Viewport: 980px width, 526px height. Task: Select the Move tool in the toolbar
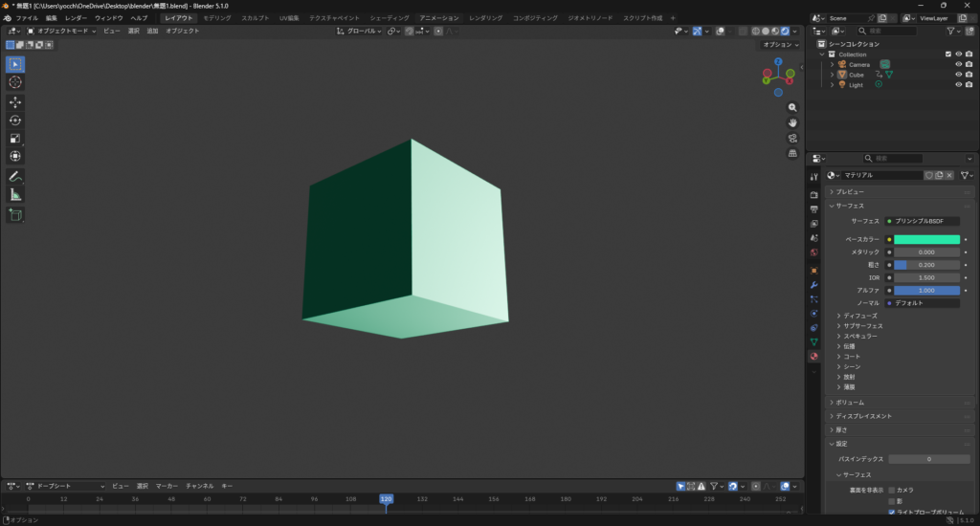point(15,102)
